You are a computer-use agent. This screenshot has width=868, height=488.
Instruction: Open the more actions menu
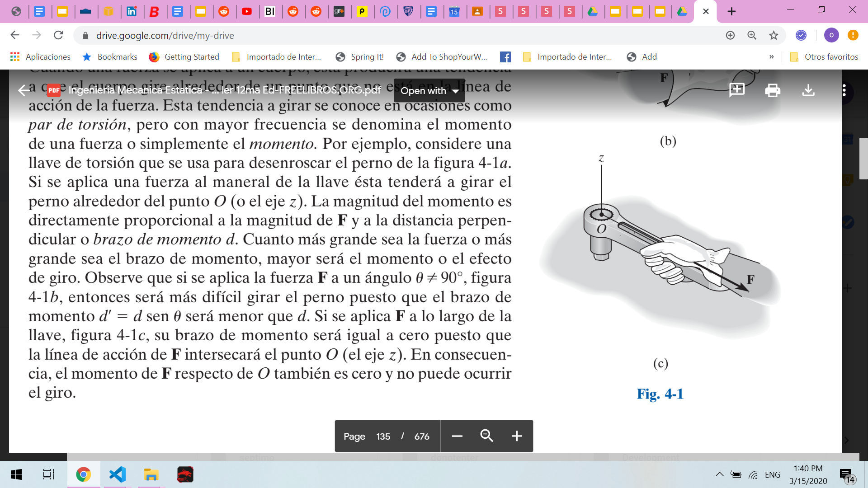[844, 90]
